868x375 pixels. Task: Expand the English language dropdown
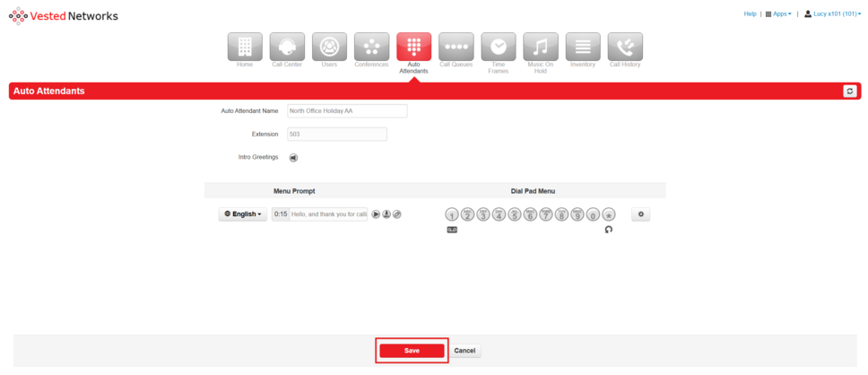(x=243, y=214)
